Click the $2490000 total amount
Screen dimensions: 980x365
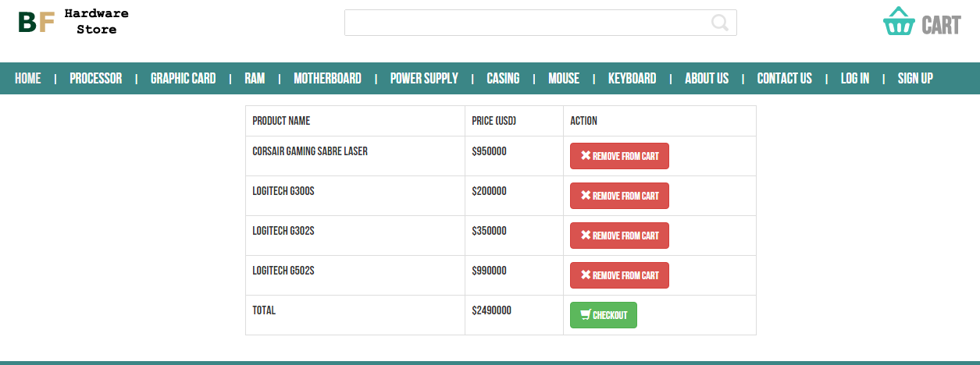point(492,310)
